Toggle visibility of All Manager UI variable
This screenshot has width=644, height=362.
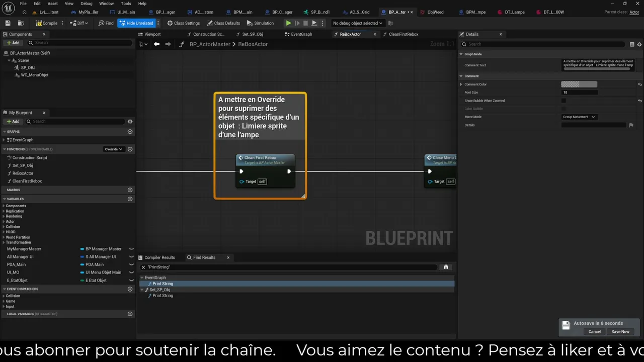[x=131, y=257]
